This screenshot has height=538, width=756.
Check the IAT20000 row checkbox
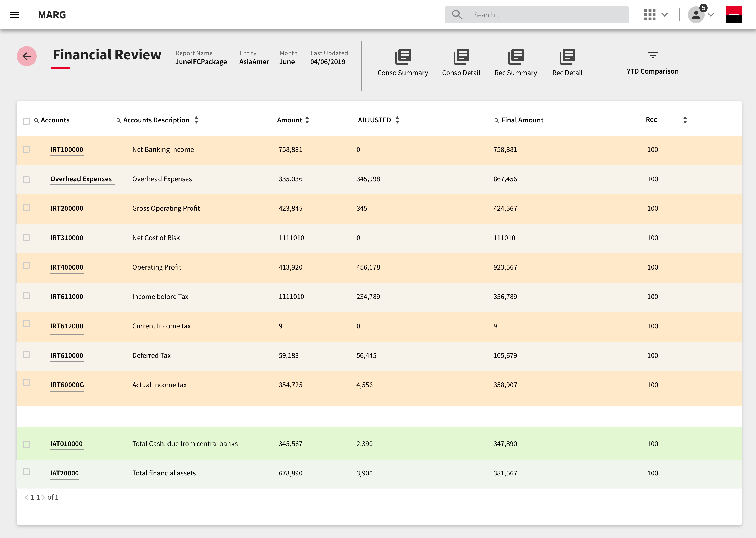26,472
